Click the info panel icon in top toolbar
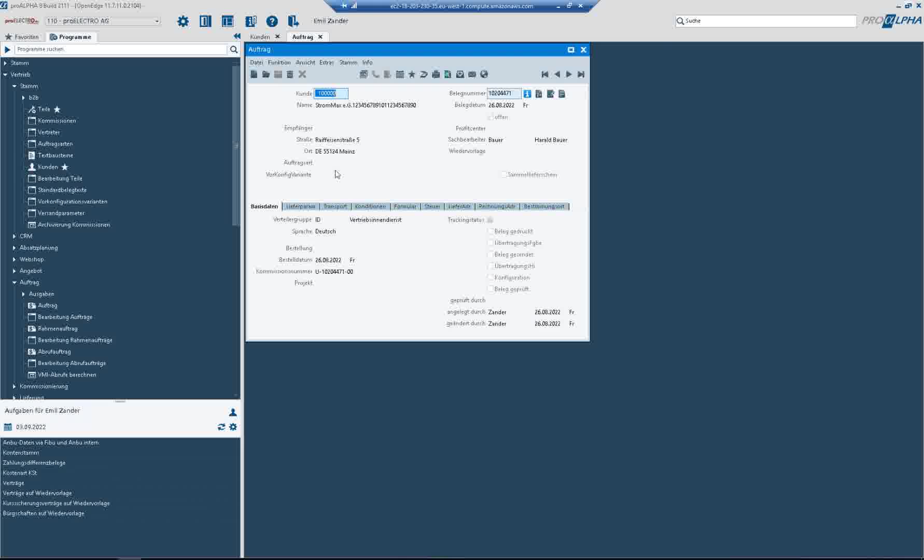This screenshot has width=924, height=560. (251, 21)
